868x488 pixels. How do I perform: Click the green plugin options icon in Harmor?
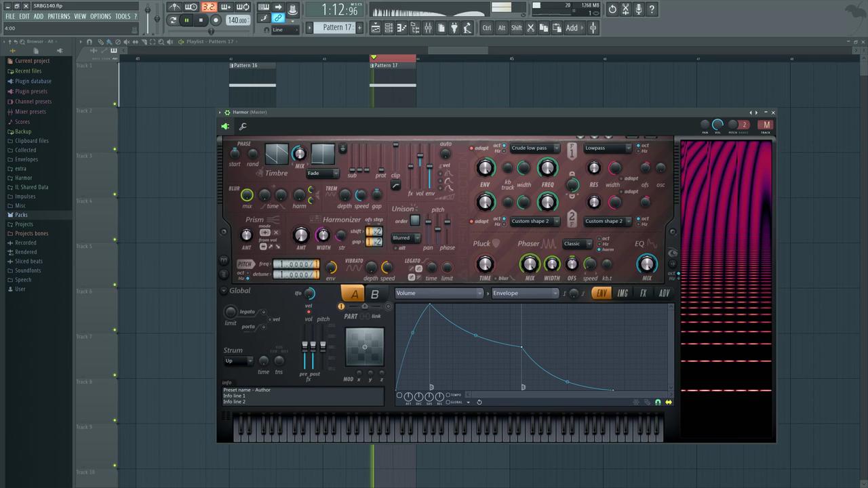pos(225,126)
